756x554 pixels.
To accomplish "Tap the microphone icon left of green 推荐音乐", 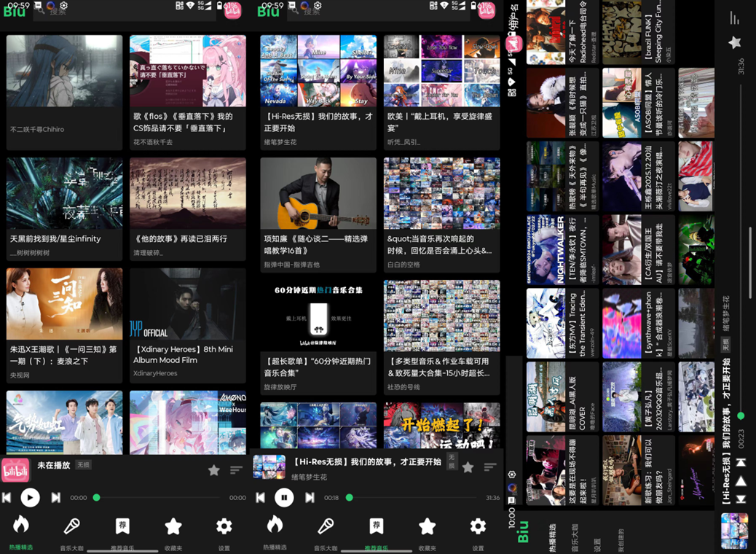I will [326, 526].
